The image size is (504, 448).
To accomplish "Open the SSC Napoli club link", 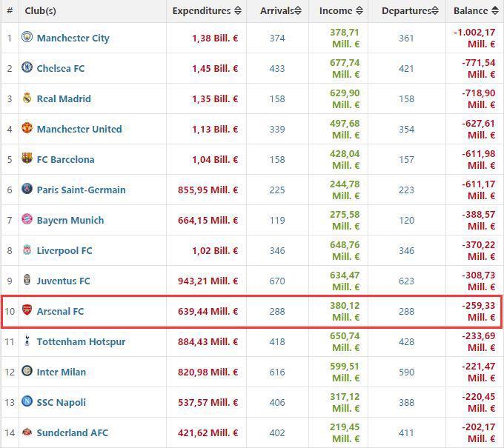I will [62, 403].
